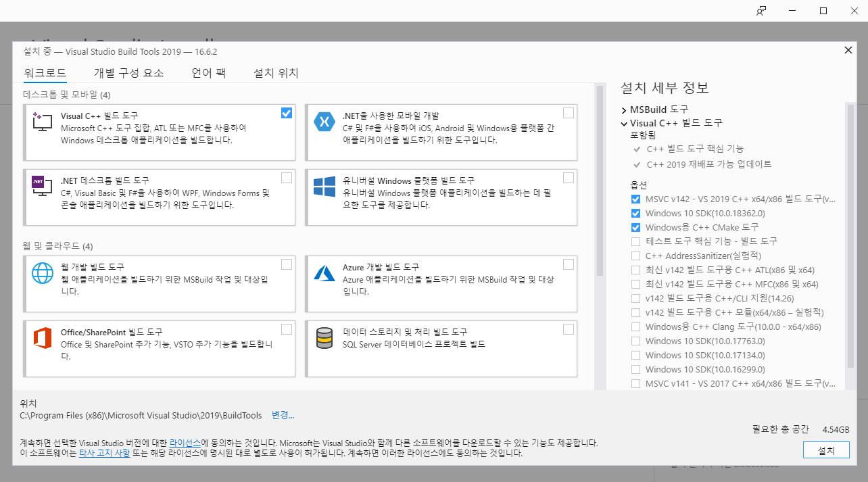Click the 포함됨 section label

click(x=643, y=135)
